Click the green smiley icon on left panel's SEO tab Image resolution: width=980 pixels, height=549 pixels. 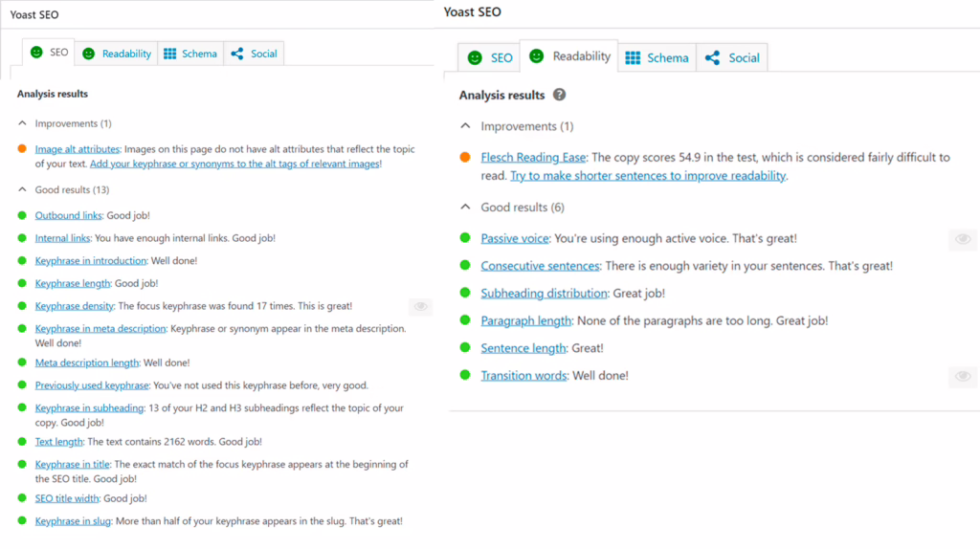pos(36,53)
